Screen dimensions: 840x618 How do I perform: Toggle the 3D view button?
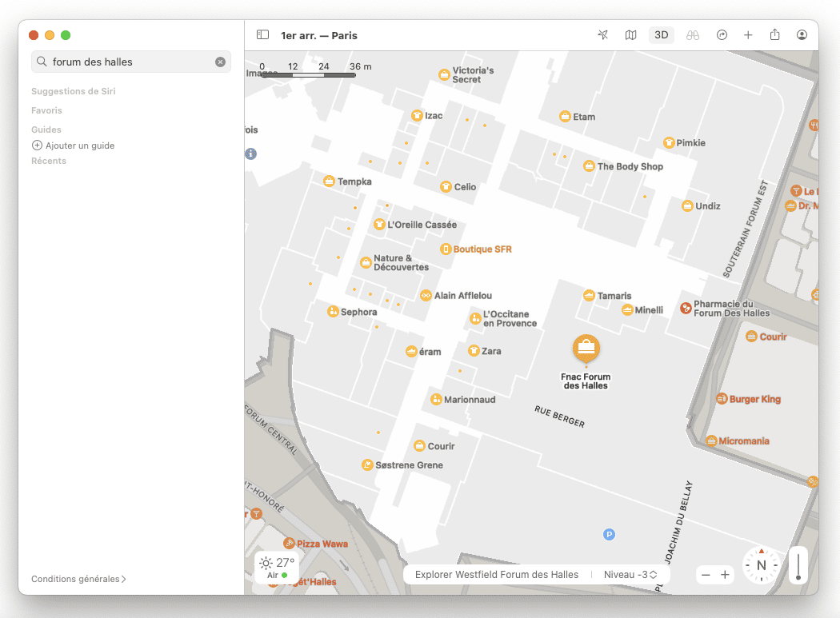coord(661,35)
